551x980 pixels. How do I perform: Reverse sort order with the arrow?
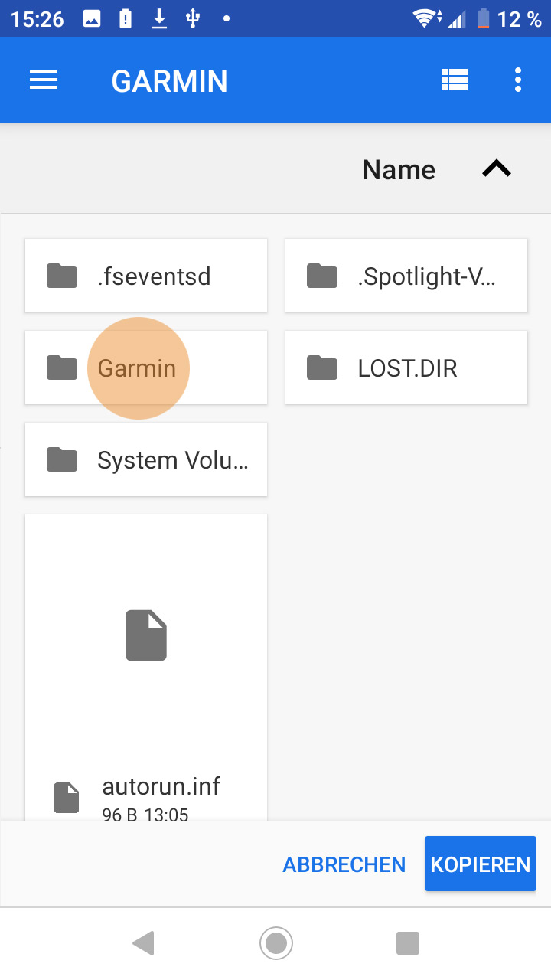pos(496,169)
